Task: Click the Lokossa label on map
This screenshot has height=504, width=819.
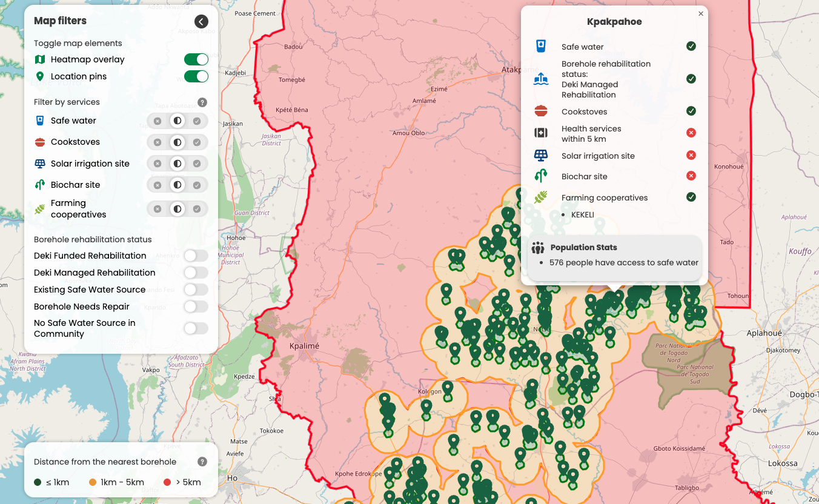Action: (x=783, y=463)
